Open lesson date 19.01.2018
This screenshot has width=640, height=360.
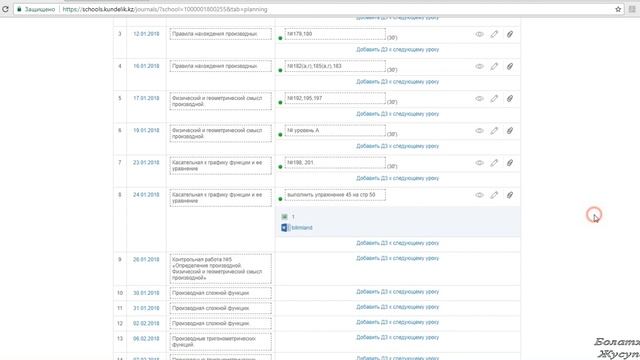[x=146, y=131]
